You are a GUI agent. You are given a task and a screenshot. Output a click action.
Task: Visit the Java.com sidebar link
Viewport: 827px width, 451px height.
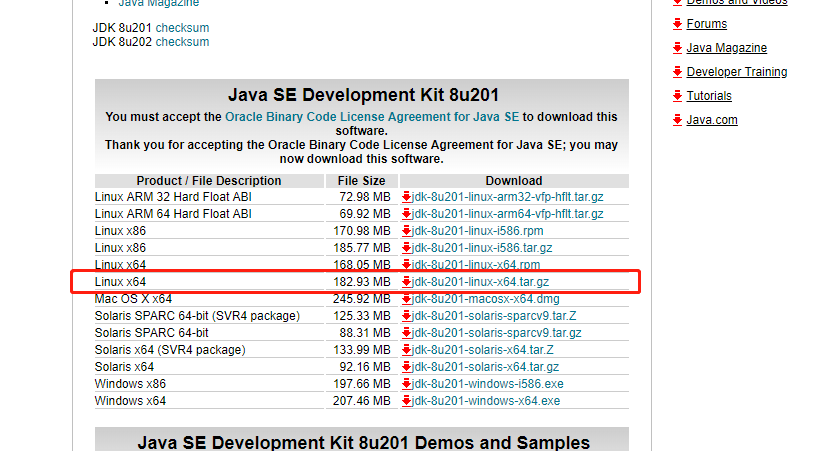tap(712, 120)
